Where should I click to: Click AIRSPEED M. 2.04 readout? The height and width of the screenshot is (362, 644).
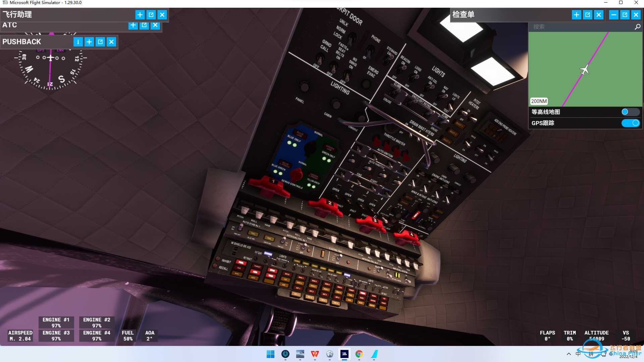pyautogui.click(x=20, y=336)
